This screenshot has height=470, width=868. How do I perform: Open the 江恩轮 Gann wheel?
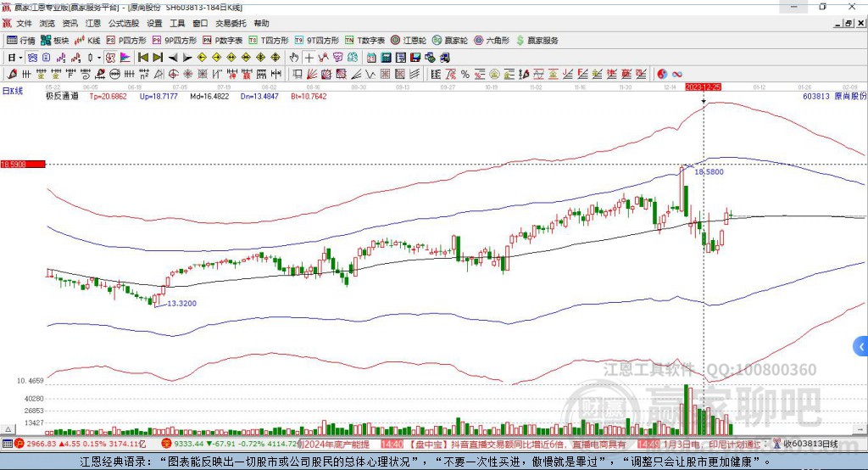coord(409,41)
